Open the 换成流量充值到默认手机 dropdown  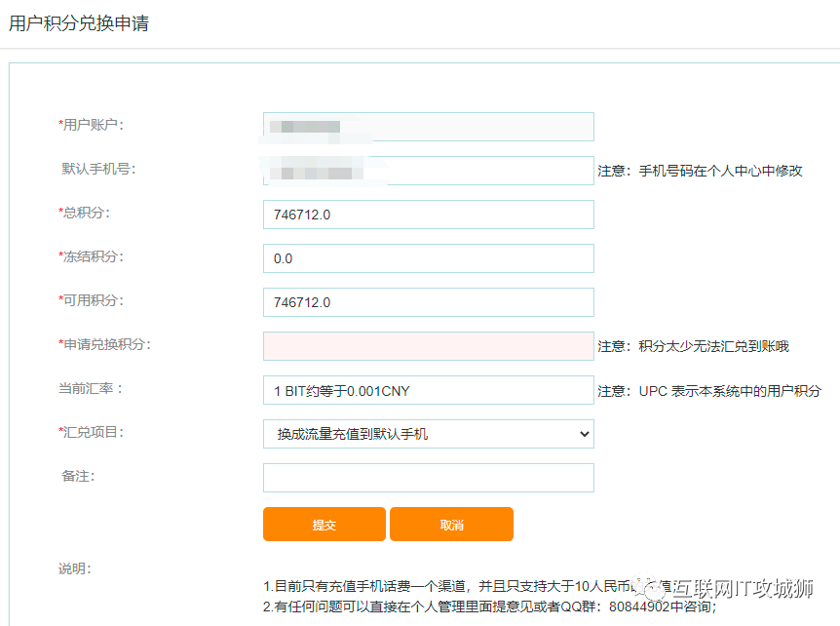point(428,434)
